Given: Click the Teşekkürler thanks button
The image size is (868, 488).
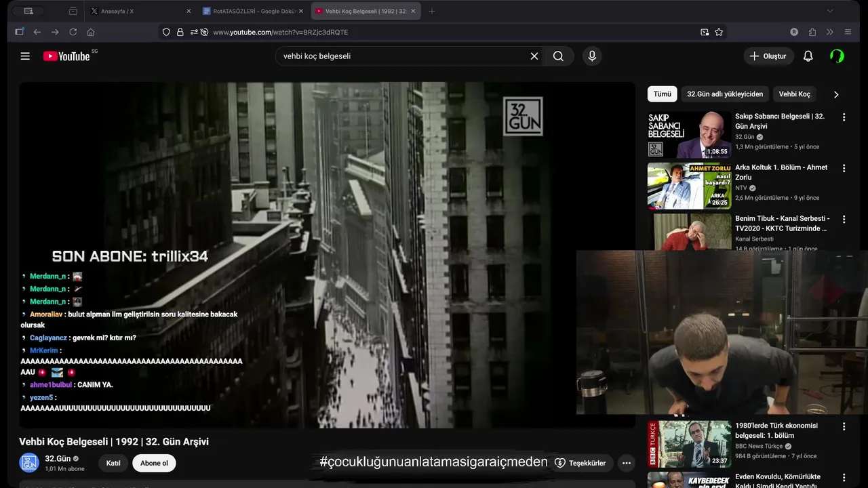Looking at the screenshot, I should pyautogui.click(x=580, y=464).
